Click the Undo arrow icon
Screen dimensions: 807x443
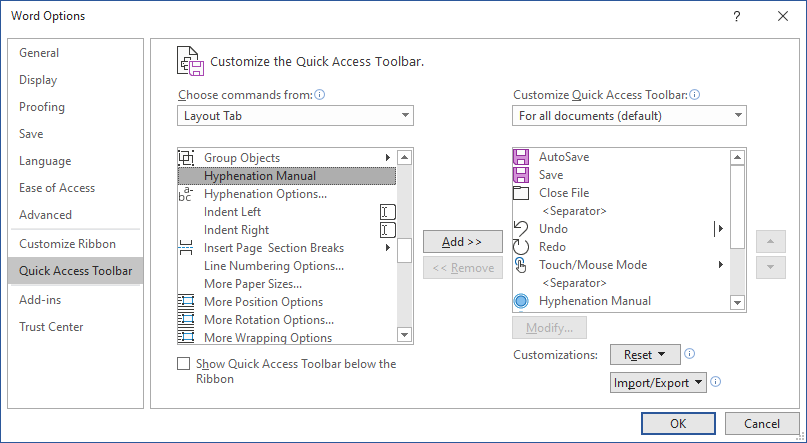coord(521,228)
